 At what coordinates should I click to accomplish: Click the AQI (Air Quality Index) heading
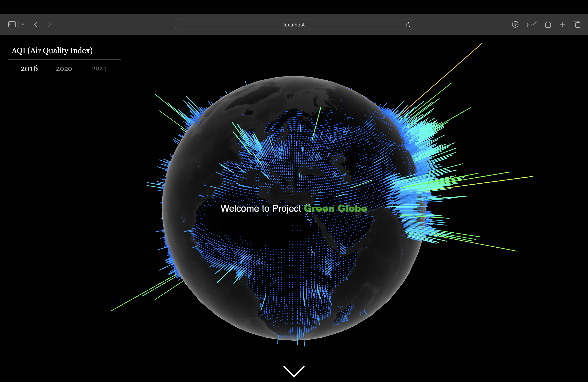52,50
